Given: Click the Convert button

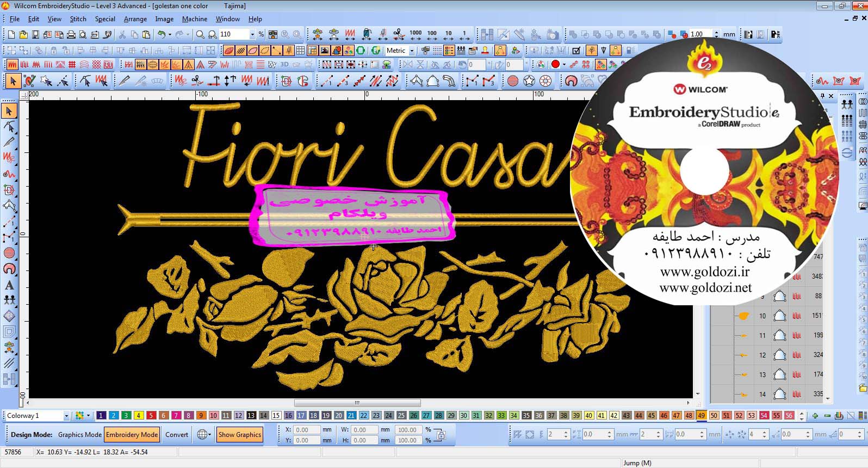Looking at the screenshot, I should 177,434.
